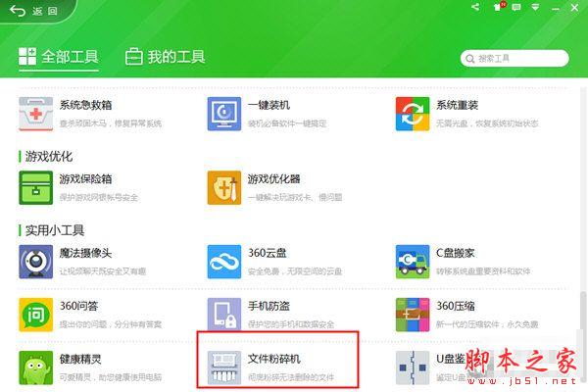Open the 游戏保险箱 icon
Viewport: 588px width, 392px height.
37,187
